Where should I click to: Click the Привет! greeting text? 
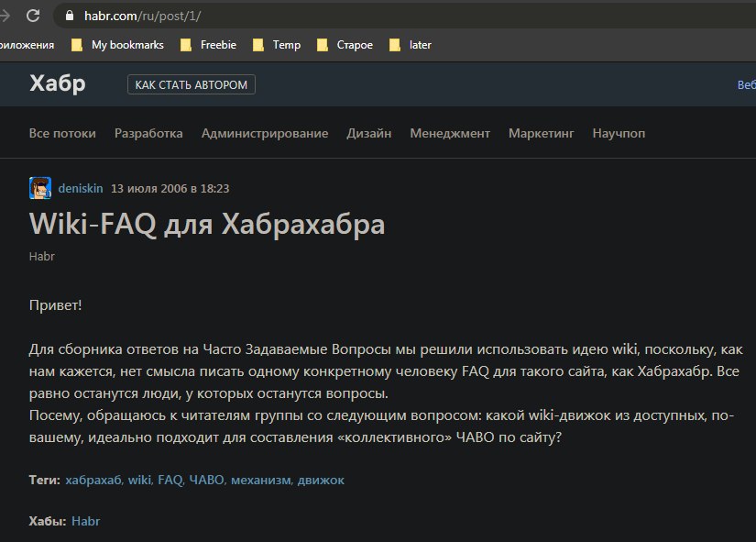(x=56, y=305)
